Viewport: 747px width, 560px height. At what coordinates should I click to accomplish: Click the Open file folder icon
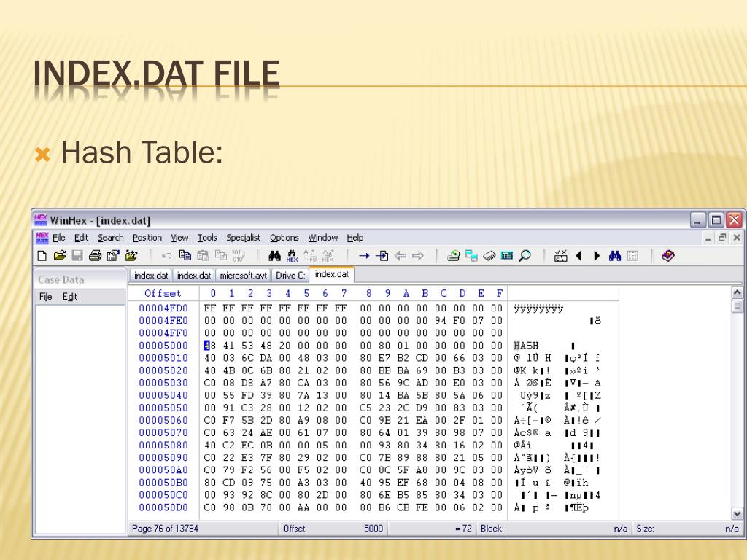(x=60, y=256)
